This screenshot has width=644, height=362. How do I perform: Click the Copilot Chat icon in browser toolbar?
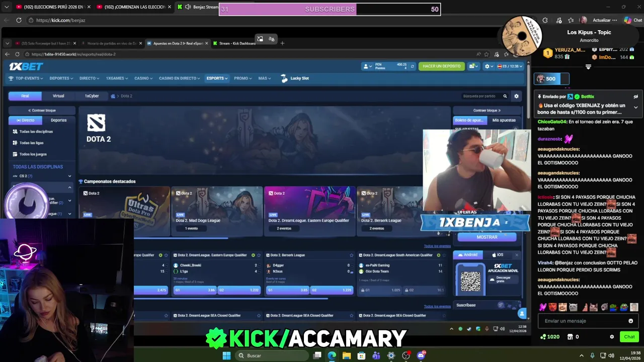[632, 20]
